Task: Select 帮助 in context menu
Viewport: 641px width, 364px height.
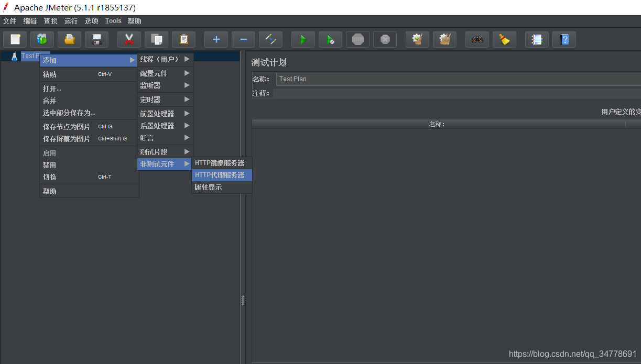Action: 89,191
